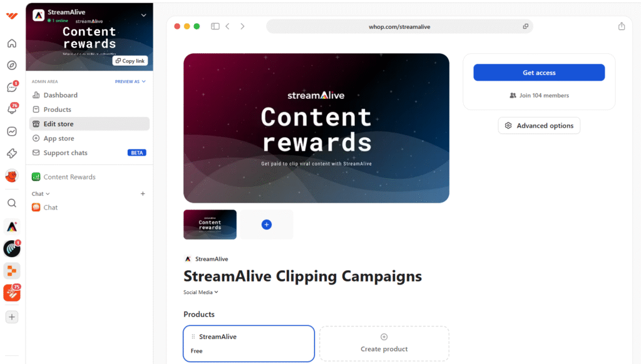Select the StreamAlive Free product card

point(249,343)
